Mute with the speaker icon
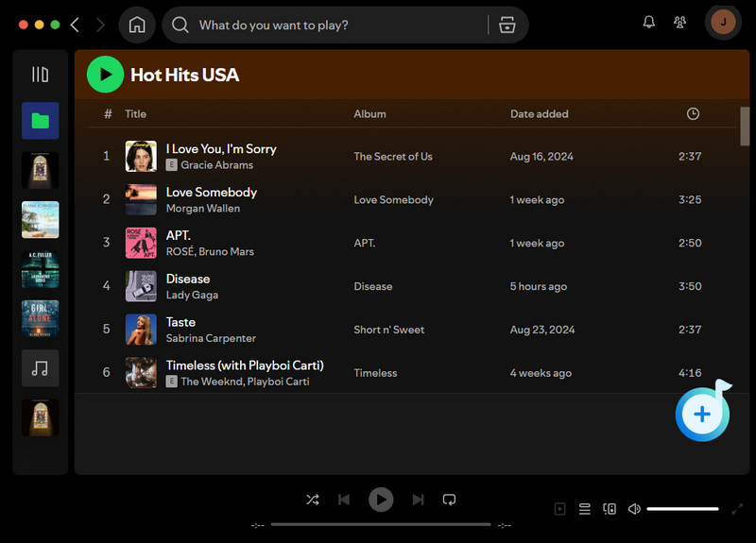This screenshot has height=543, width=756. pyautogui.click(x=634, y=509)
